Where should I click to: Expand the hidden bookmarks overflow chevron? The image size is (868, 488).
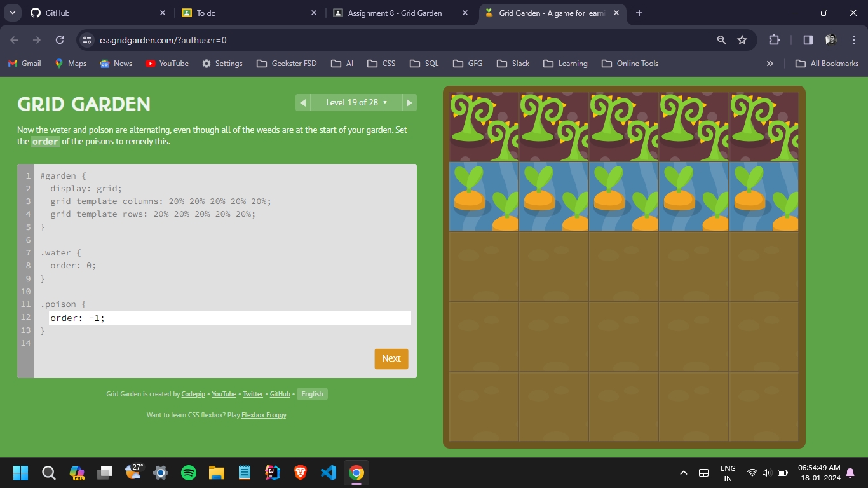(770, 64)
